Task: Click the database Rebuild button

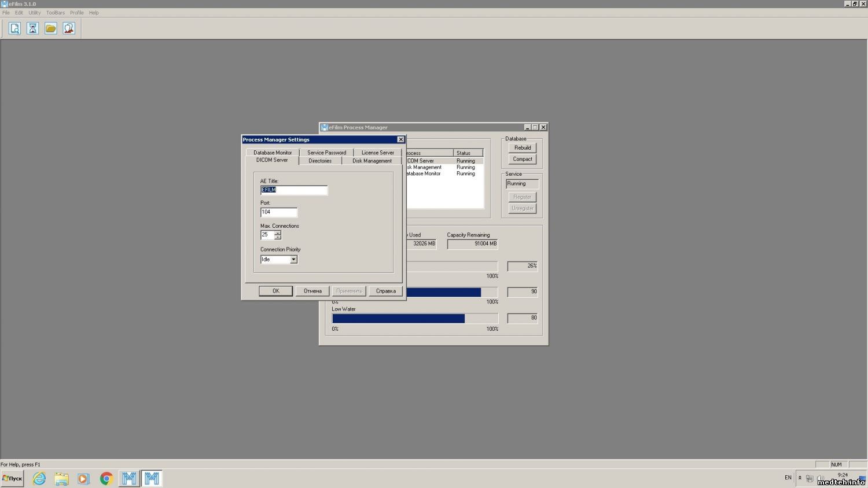Action: (x=523, y=148)
